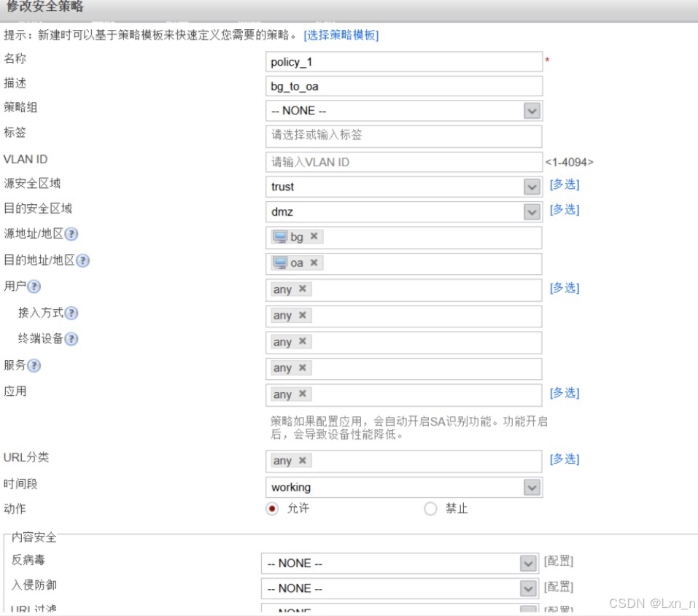The image size is (698, 616).
Task: Open help icon for 目的地址/地区
Action: click(x=83, y=260)
